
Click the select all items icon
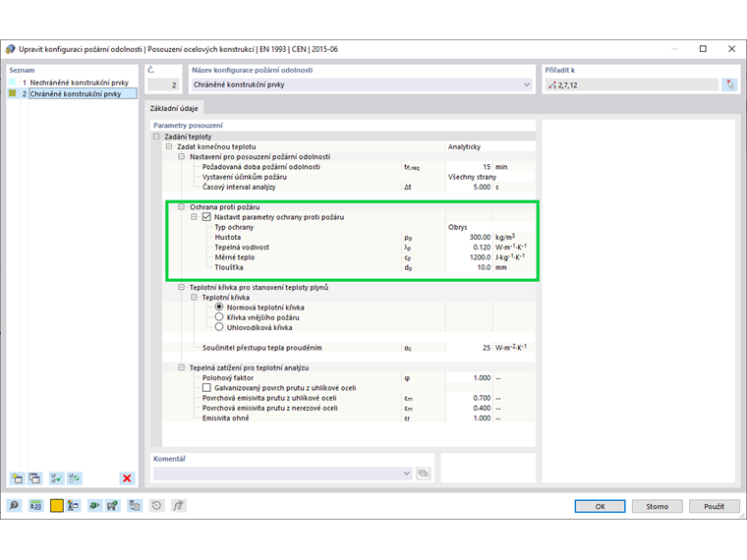[x=56, y=478]
